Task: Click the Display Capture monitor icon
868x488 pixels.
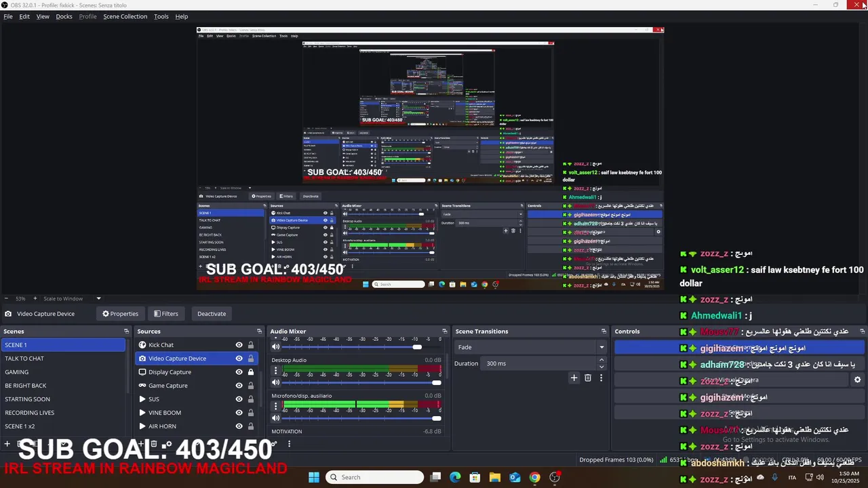Action: click(142, 372)
